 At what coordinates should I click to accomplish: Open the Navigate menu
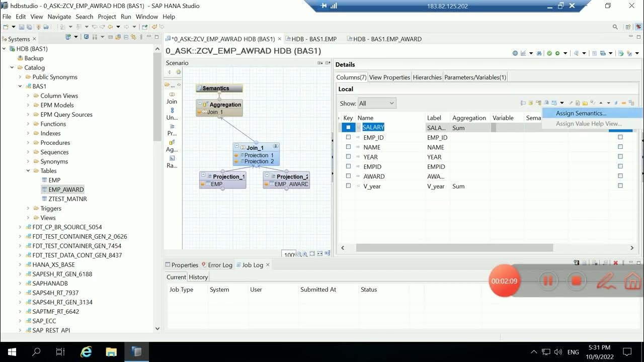coord(59,17)
